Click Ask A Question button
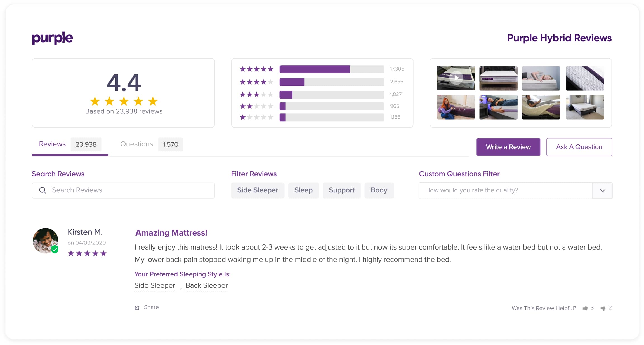Viewport: 644px width, 345px height. [579, 147]
